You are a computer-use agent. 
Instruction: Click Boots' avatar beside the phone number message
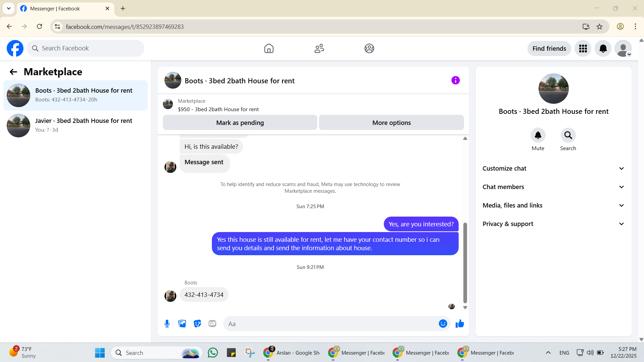pos(170,296)
